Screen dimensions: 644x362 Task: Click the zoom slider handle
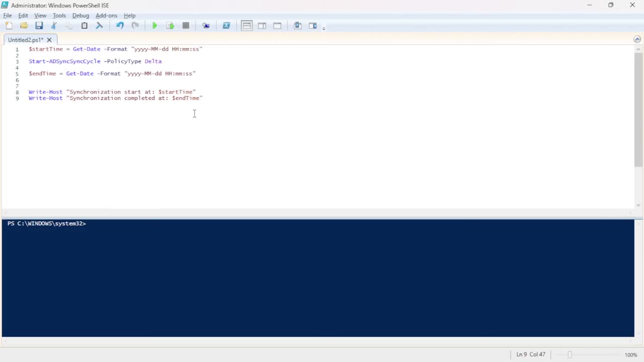[570, 354]
